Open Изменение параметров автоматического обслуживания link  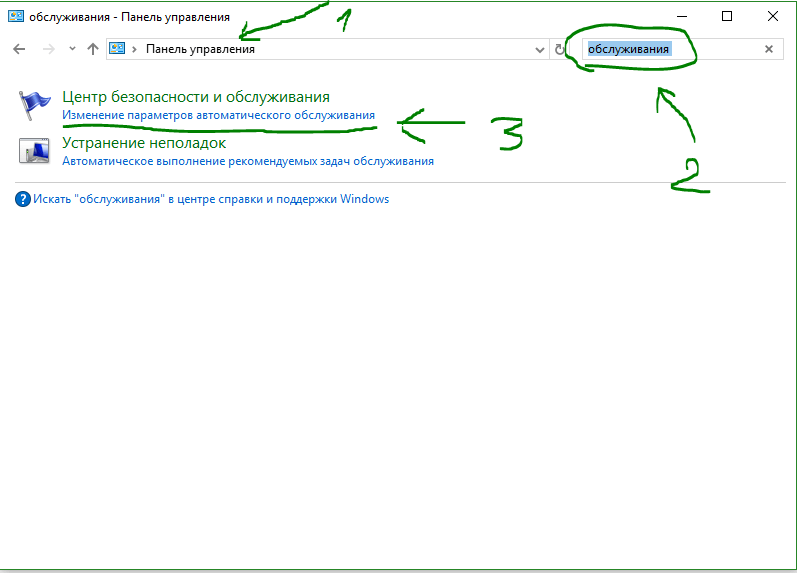tap(219, 115)
